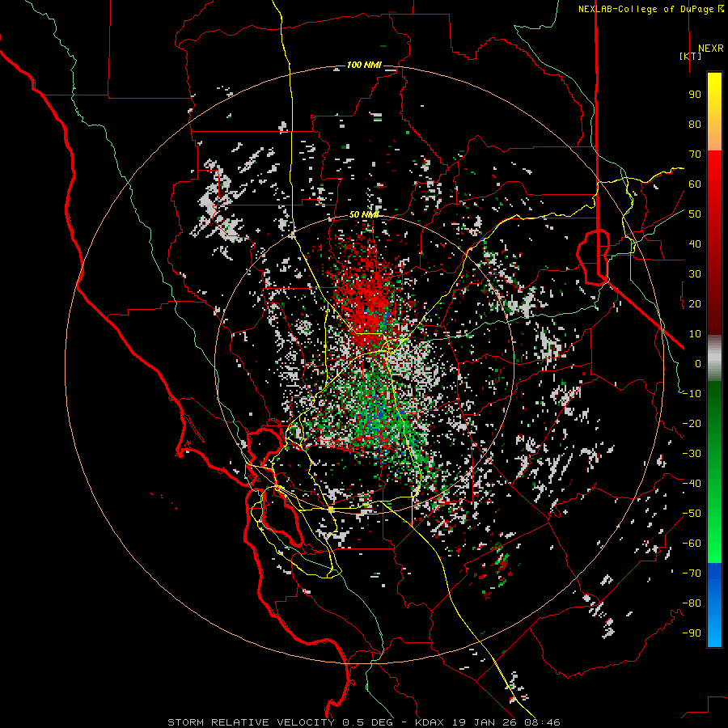This screenshot has height=728, width=728.
Task: Click the [KT] units label
Action: click(691, 56)
